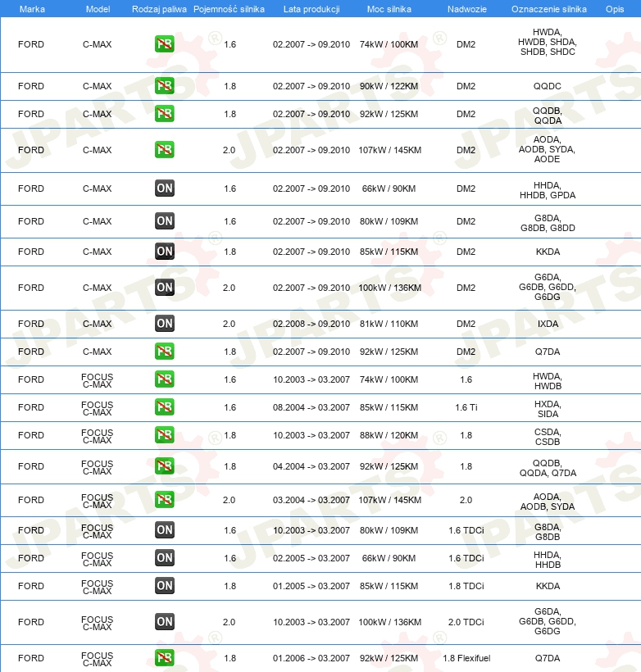The width and height of the screenshot is (641, 672).
Task: Click petrol icon in C-MAX Q7DA DM2 row
Action: (165, 352)
